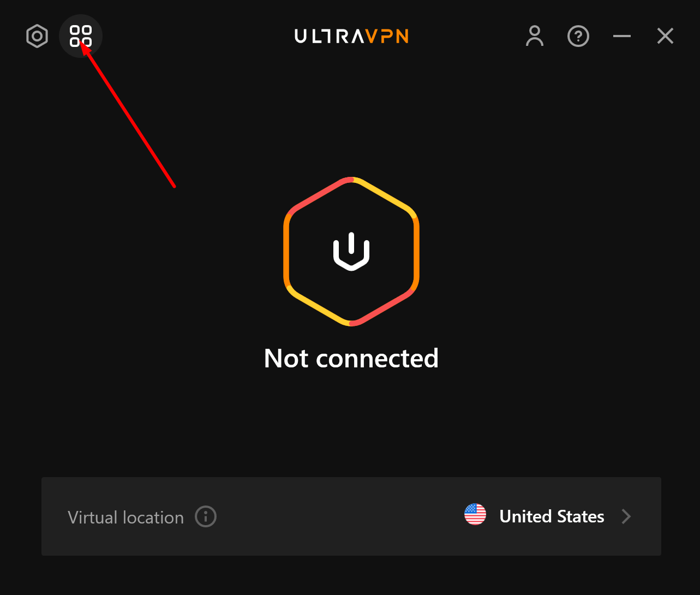Open settings via the hexagon gear icon
This screenshot has width=700, height=595.
37,36
